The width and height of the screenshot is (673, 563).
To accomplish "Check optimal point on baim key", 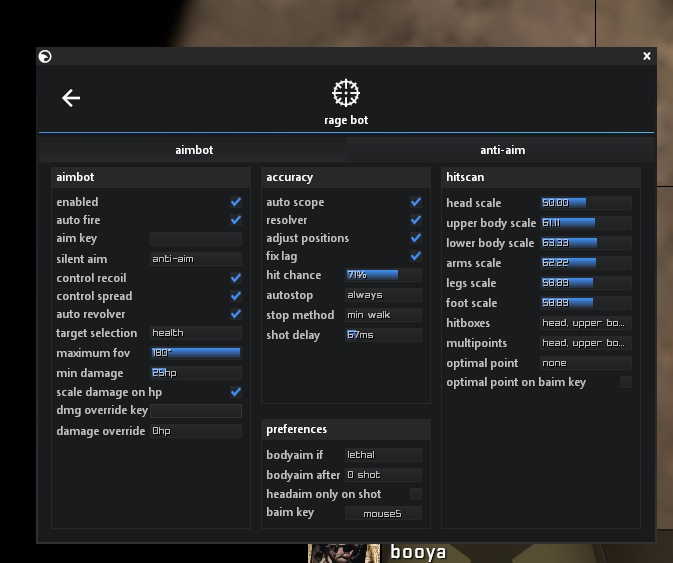I will click(x=626, y=382).
